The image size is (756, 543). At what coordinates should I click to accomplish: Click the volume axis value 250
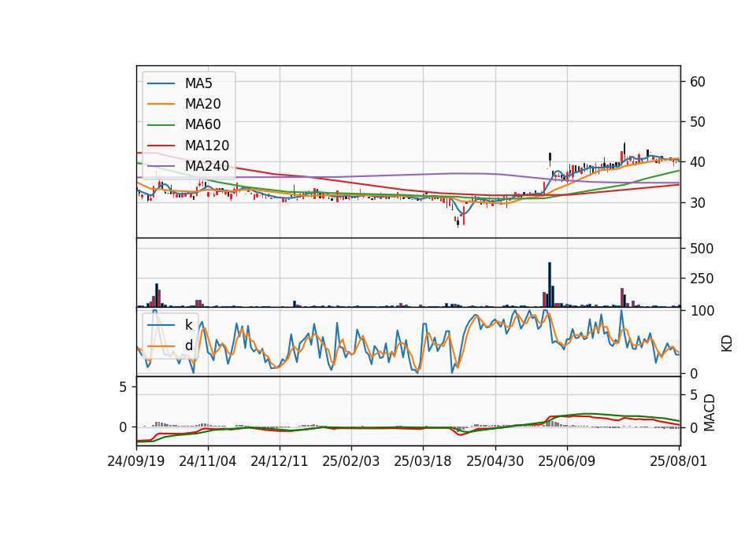(x=702, y=279)
